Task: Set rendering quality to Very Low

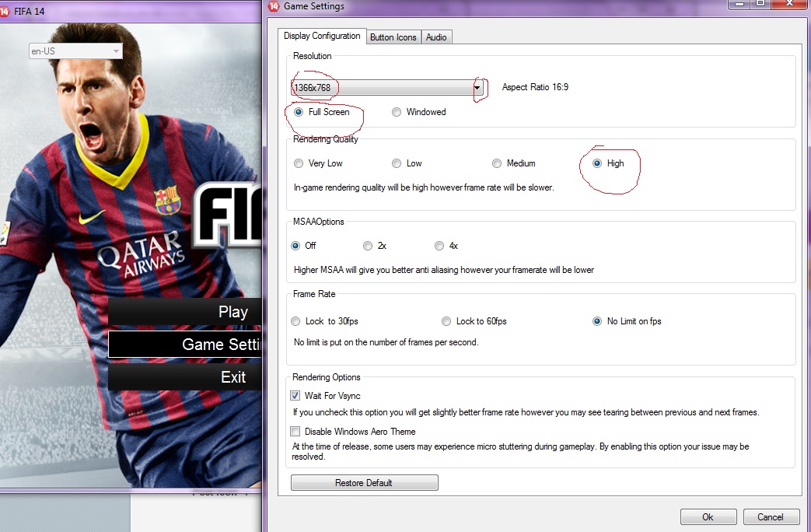Action: pyautogui.click(x=299, y=163)
